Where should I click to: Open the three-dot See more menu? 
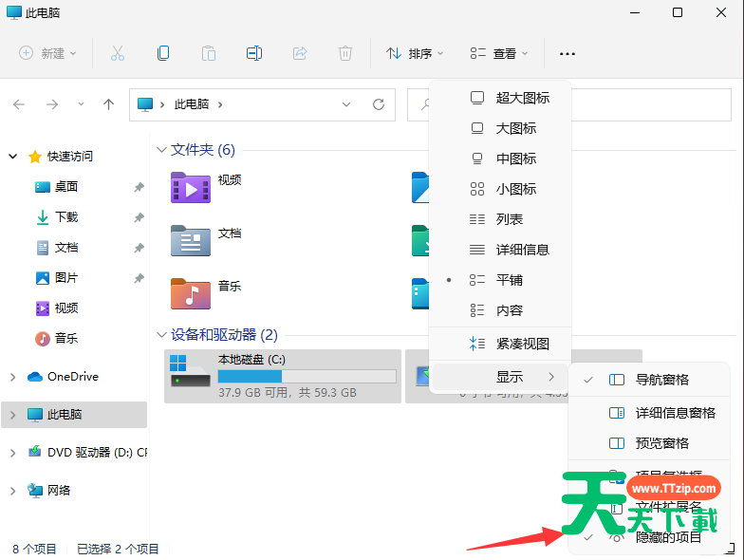567,54
